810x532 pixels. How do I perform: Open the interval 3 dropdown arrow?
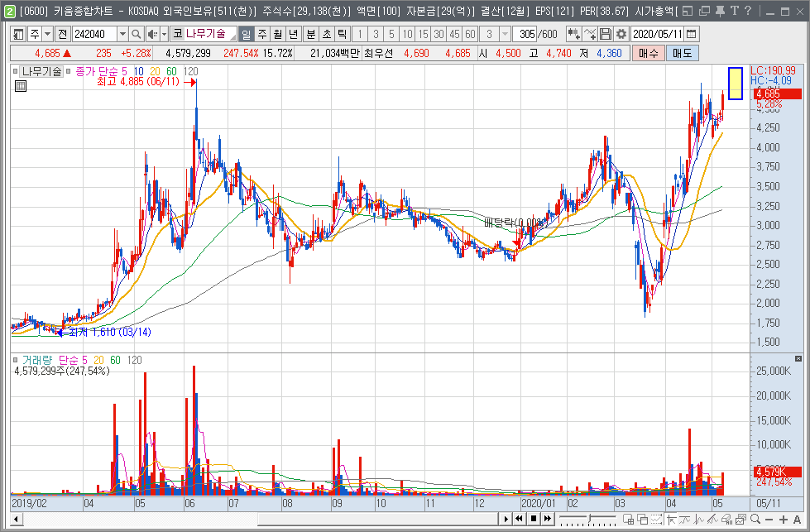[505, 34]
